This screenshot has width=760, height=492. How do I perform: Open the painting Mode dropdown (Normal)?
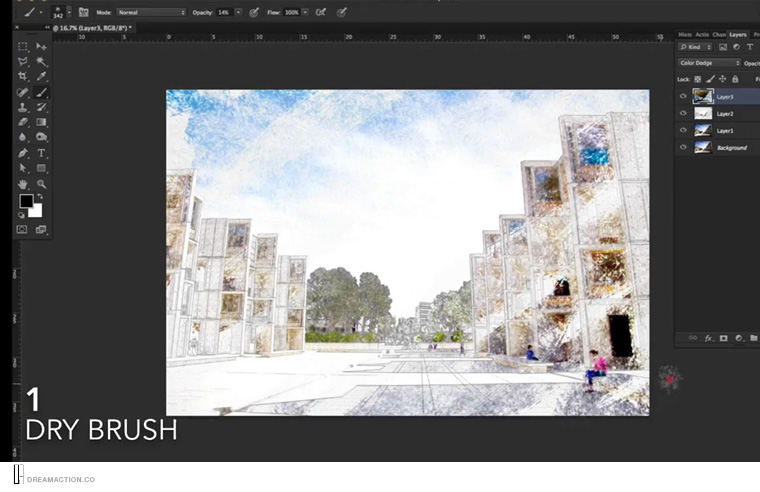(x=151, y=13)
